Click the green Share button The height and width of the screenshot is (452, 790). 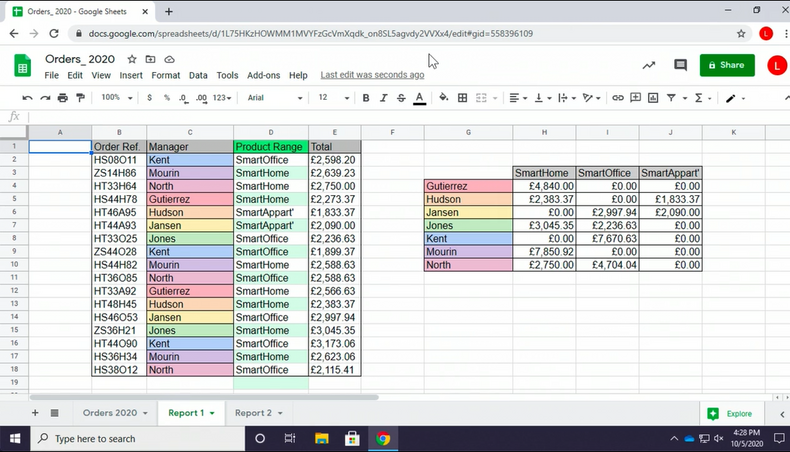click(x=727, y=65)
